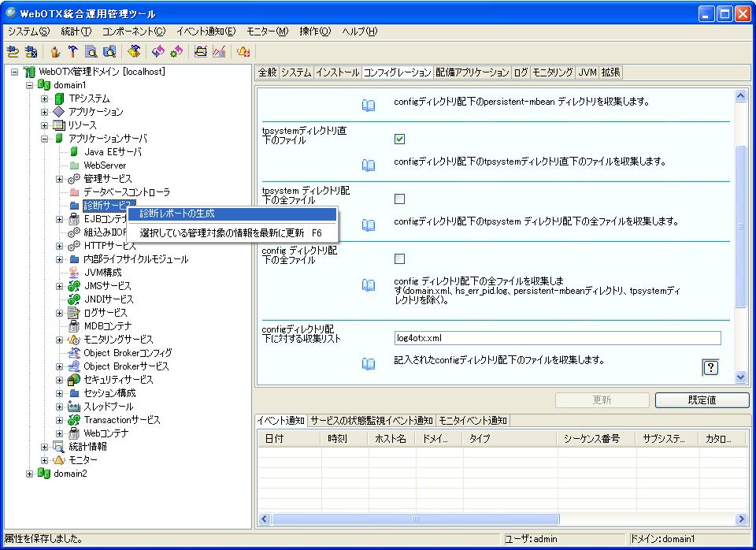Click the help question mark icon

click(x=710, y=367)
